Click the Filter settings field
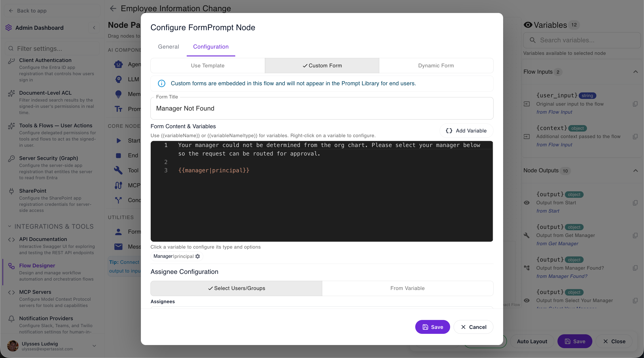 click(x=52, y=49)
